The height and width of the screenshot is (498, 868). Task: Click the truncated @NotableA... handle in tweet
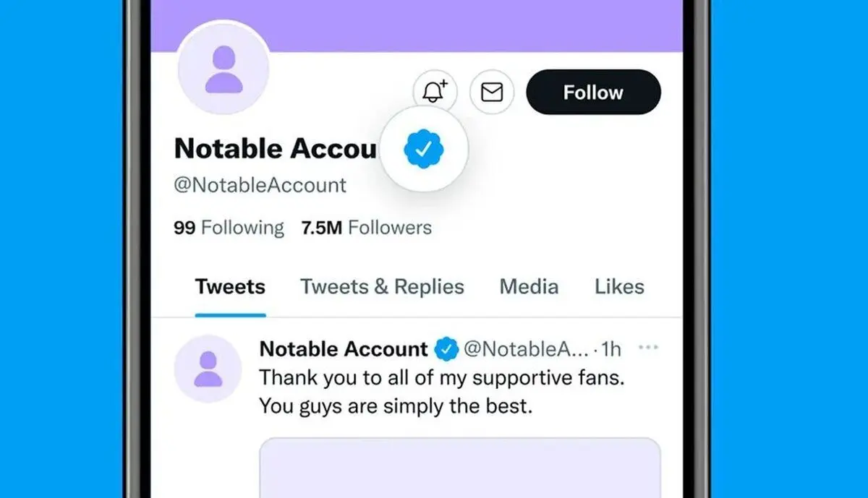coord(526,350)
